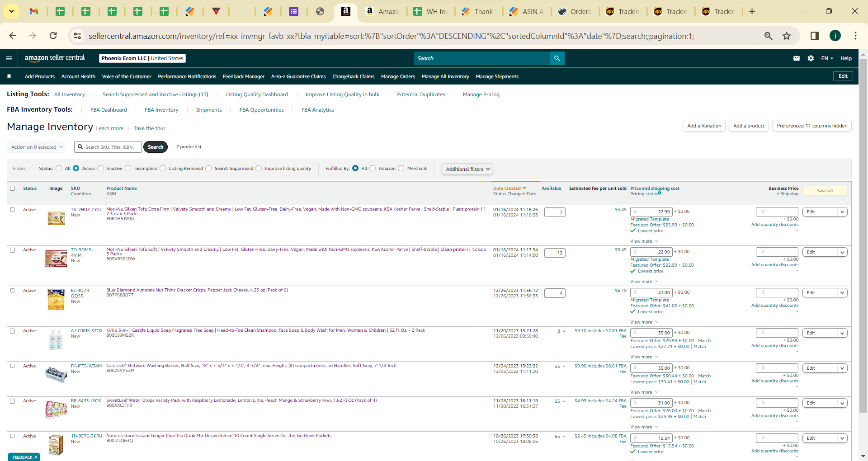Switch to the ASIN tab
The image size is (868, 461).
[x=527, y=11]
